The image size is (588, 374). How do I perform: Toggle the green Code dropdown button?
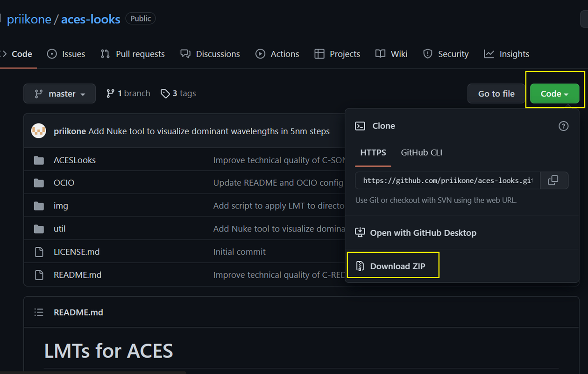pyautogui.click(x=554, y=93)
